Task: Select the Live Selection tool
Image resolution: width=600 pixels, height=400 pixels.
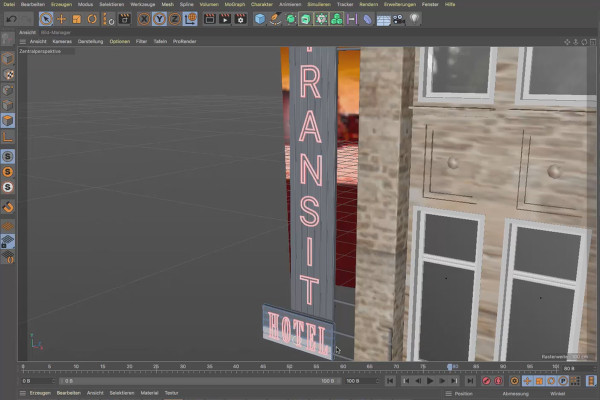Action: pyautogui.click(x=46, y=19)
